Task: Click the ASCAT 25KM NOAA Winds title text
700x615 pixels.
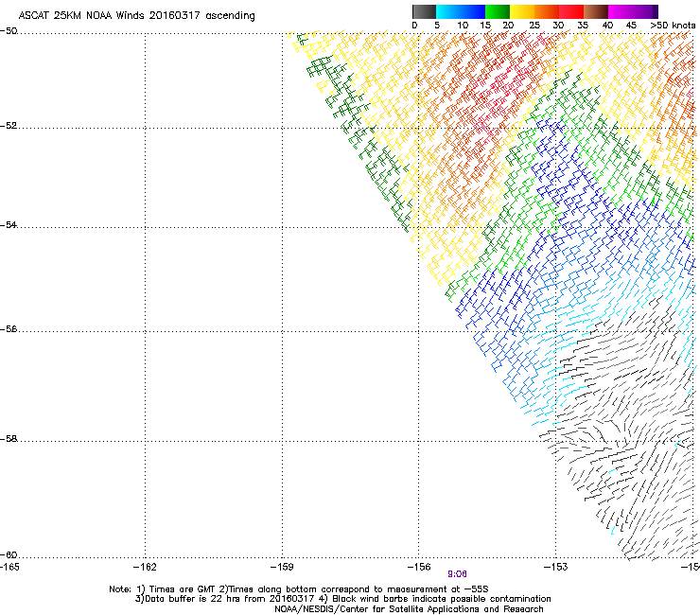Action: [x=136, y=16]
